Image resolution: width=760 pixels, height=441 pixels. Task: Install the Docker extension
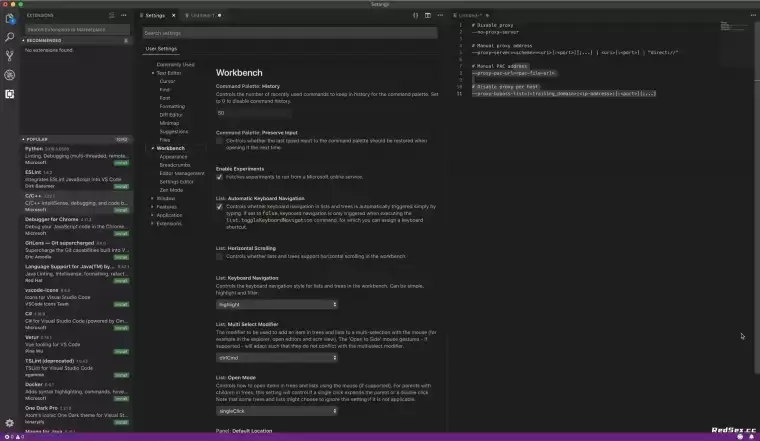tap(121, 399)
